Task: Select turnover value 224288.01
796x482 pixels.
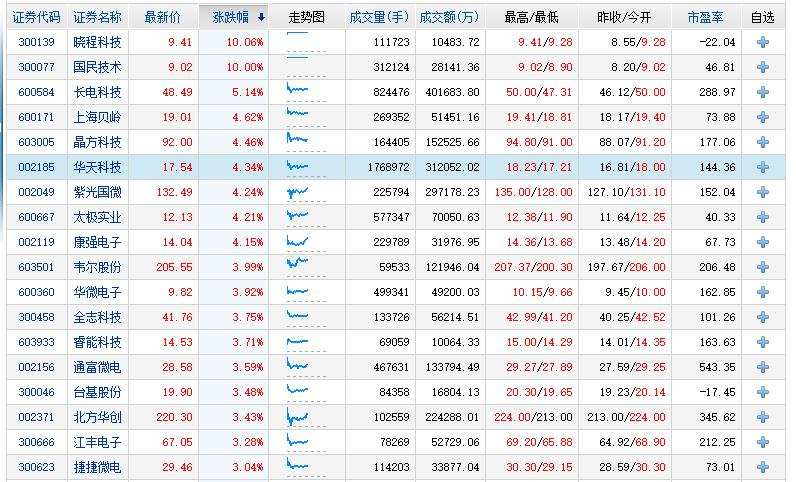Action: coord(452,417)
